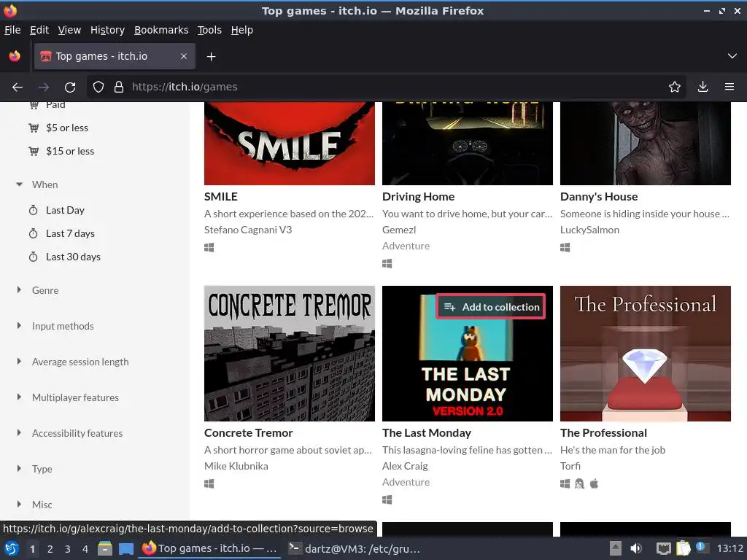
Task: Click the network monitor tray icon
Action: (663, 548)
